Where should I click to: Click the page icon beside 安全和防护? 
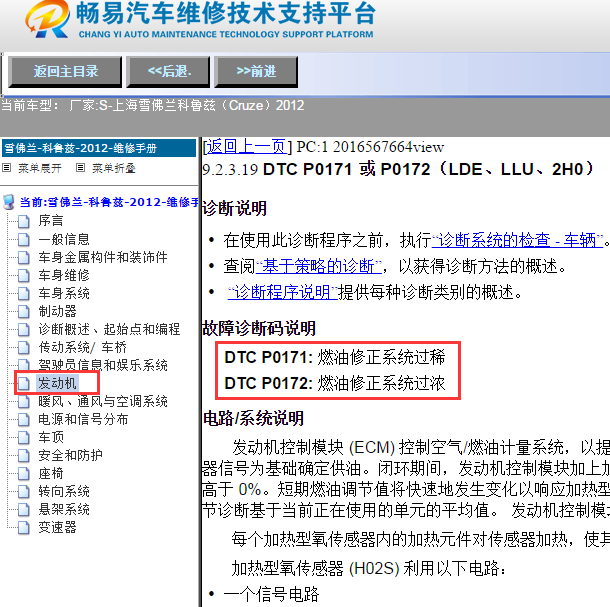[24, 456]
